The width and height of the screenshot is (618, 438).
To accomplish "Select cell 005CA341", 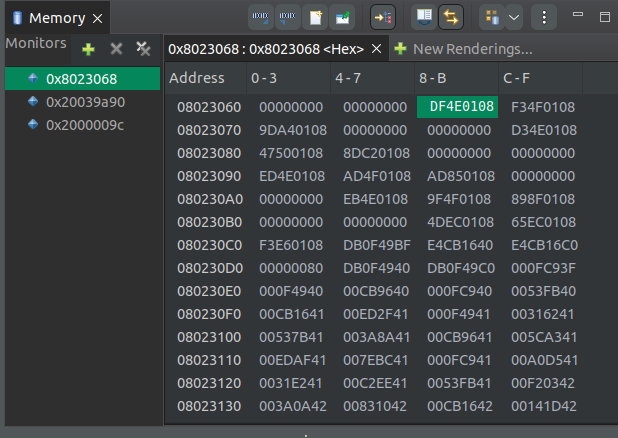I will pos(544,337).
